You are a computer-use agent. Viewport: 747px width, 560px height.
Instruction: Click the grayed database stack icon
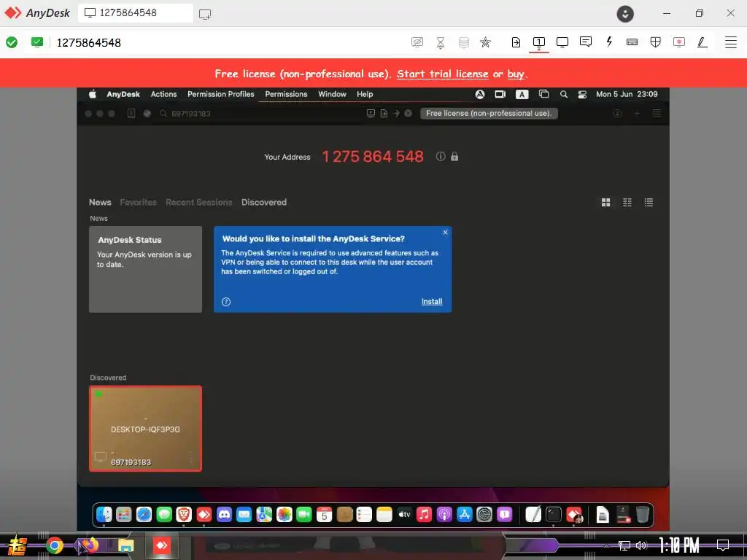pos(463,42)
